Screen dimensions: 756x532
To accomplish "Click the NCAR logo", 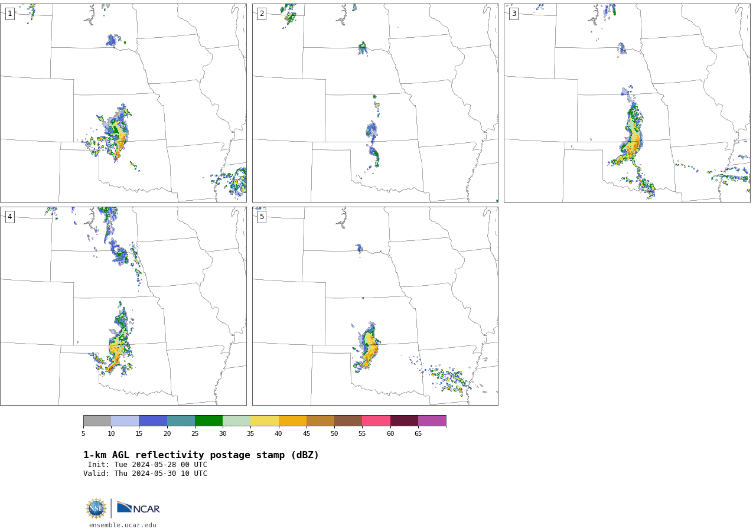I will coord(138,508).
